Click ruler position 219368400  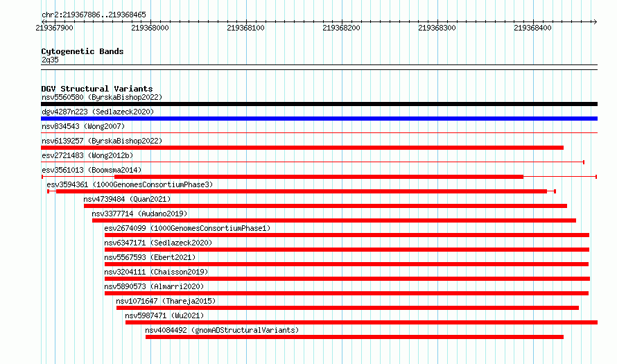pyautogui.click(x=532, y=28)
